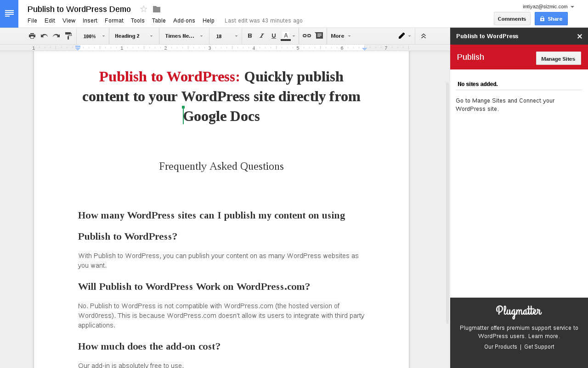The width and height of the screenshot is (588, 368).
Task: Open the Format menu
Action: [x=114, y=21]
